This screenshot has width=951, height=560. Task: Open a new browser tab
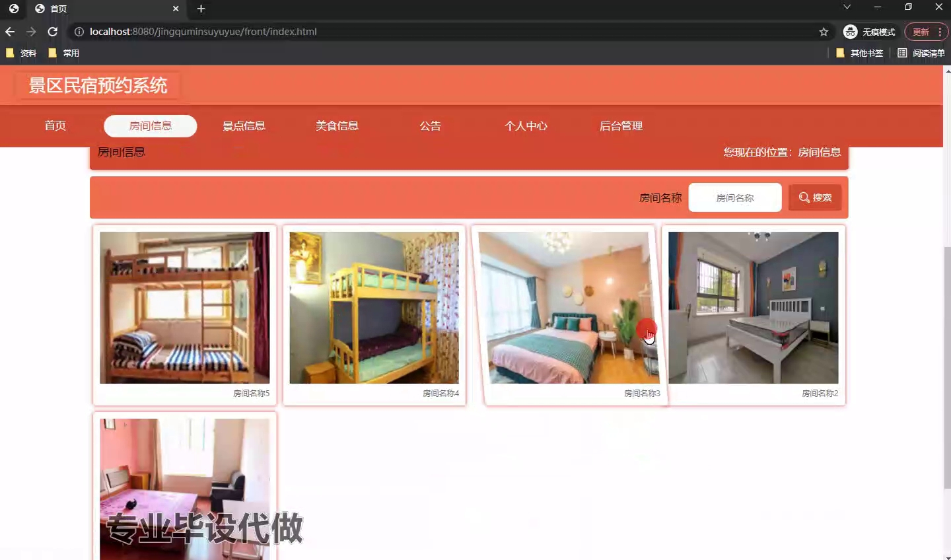(201, 9)
